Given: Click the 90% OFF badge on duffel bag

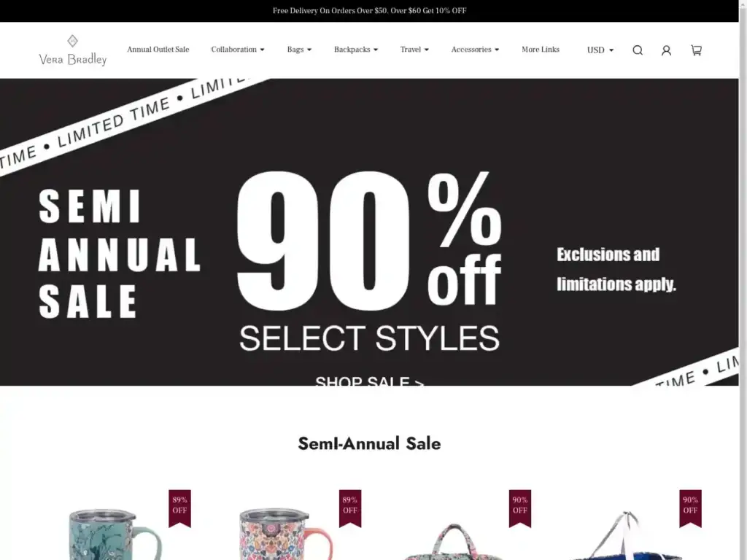Looking at the screenshot, I should point(519,508).
